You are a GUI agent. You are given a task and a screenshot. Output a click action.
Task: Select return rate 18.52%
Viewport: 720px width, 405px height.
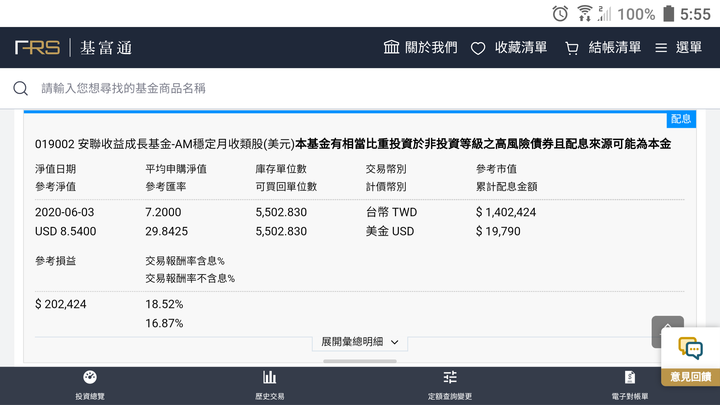click(x=164, y=304)
